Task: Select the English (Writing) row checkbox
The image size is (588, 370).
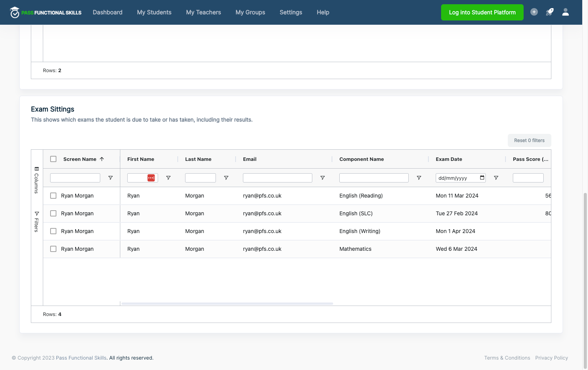Action: click(54, 231)
